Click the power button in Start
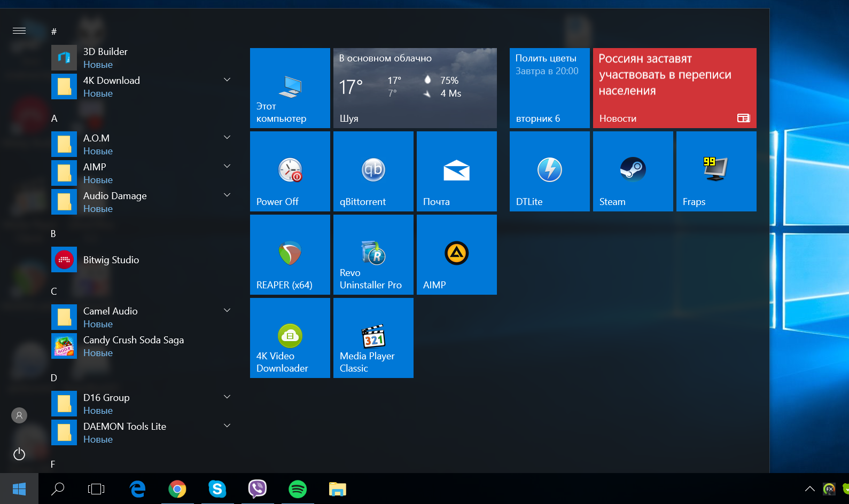 pyautogui.click(x=19, y=454)
